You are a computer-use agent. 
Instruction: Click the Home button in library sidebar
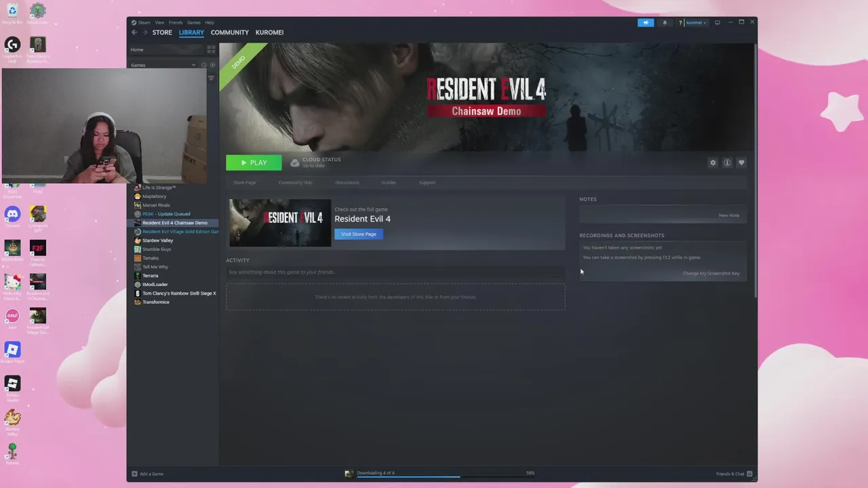[166, 49]
